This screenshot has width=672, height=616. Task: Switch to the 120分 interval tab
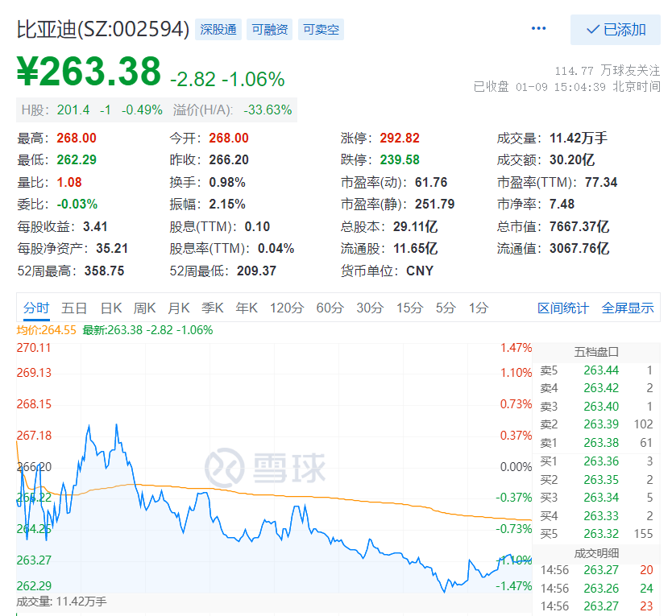pos(287,308)
